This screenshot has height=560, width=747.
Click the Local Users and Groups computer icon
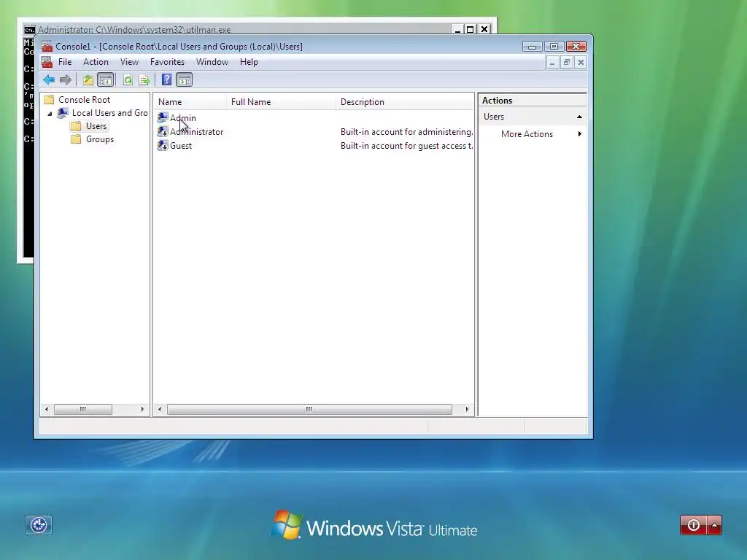point(63,113)
